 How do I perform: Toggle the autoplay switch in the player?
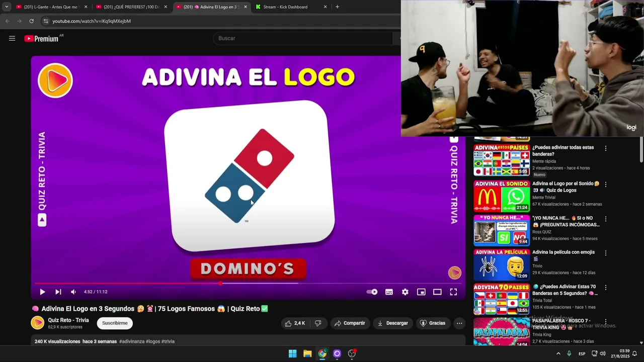click(x=372, y=292)
